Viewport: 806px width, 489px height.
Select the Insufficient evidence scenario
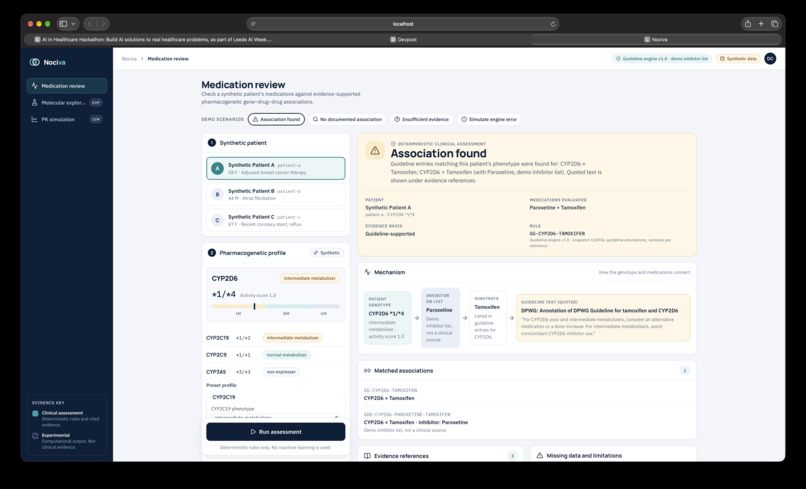coord(422,119)
